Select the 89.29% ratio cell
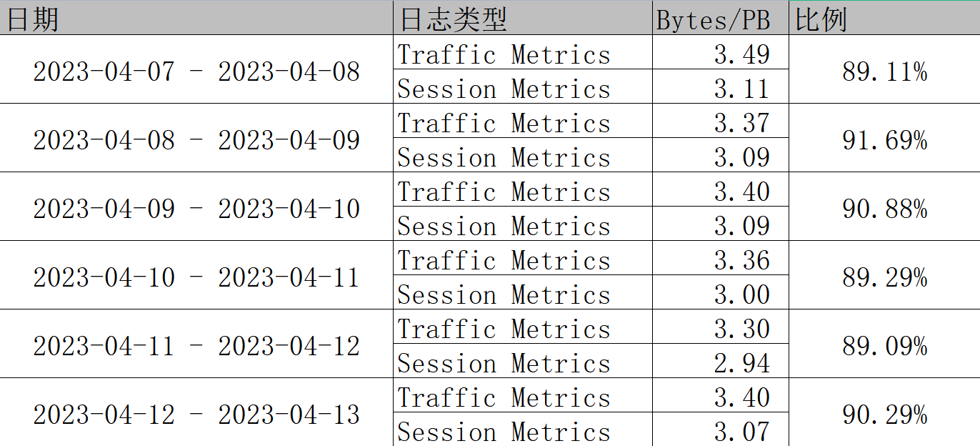This screenshot has width=980, height=446. point(884,277)
